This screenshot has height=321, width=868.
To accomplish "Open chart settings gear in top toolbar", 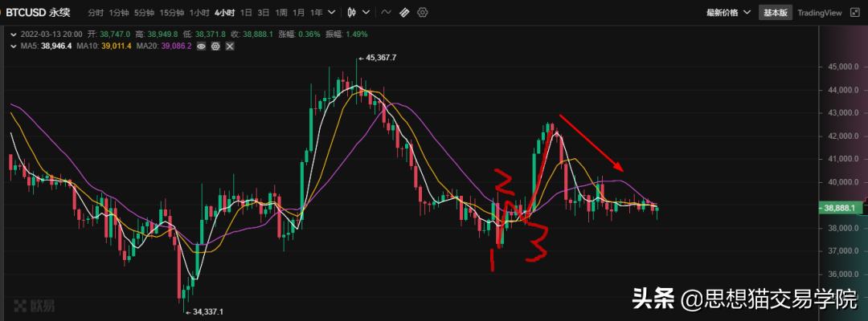I will (423, 12).
